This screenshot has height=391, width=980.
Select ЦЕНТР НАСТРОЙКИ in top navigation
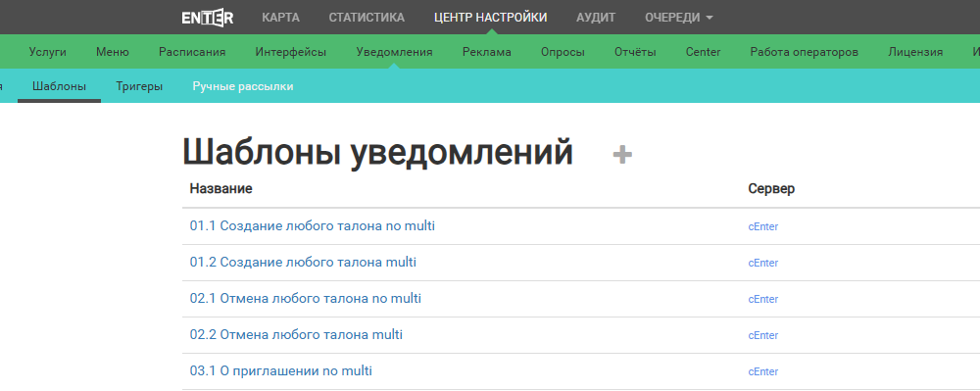click(491, 18)
